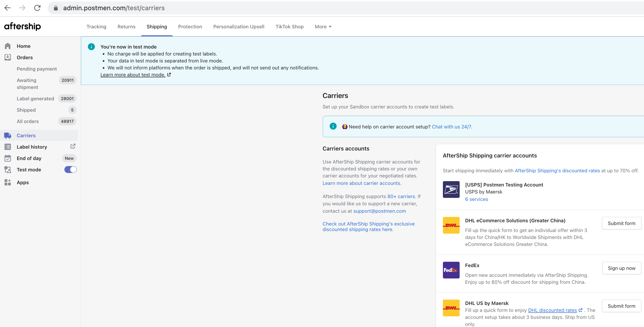This screenshot has width=644, height=327.
Task: Submit form for DHL US by Maersk
Action: (621, 306)
